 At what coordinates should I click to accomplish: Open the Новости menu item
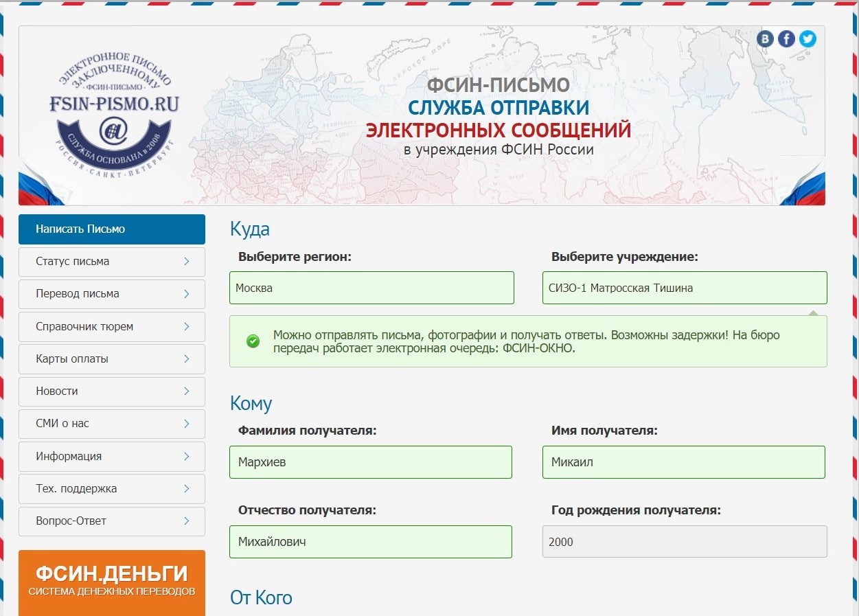click(112, 391)
